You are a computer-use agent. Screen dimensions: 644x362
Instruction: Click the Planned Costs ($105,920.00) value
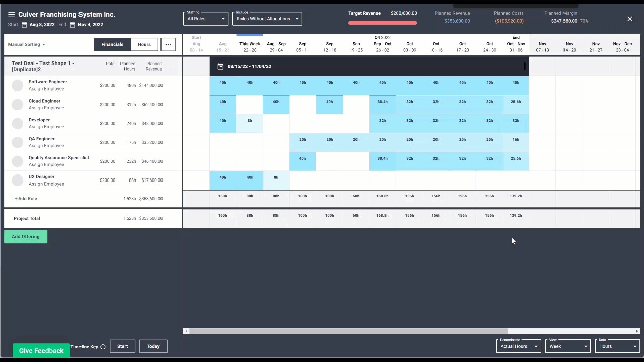coord(509,21)
